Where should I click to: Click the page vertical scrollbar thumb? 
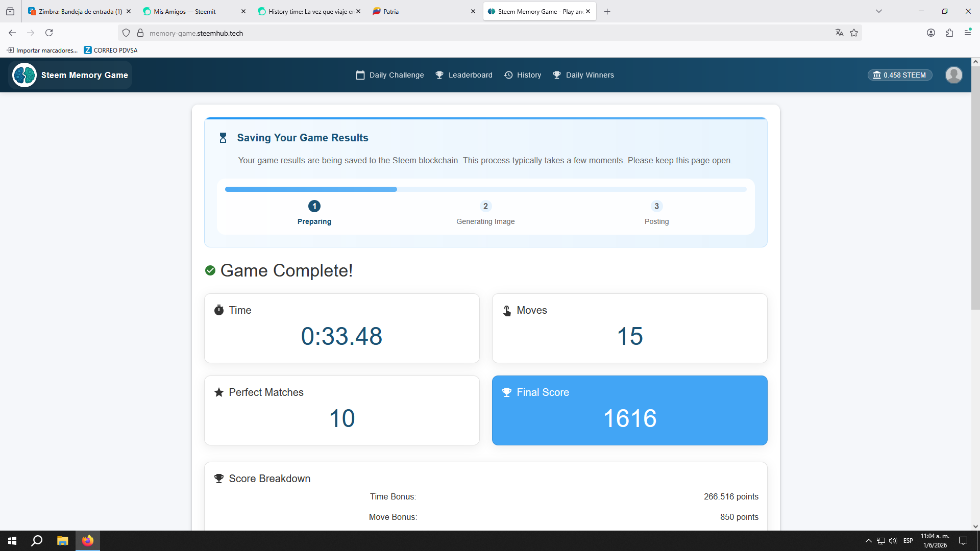coord(975,188)
